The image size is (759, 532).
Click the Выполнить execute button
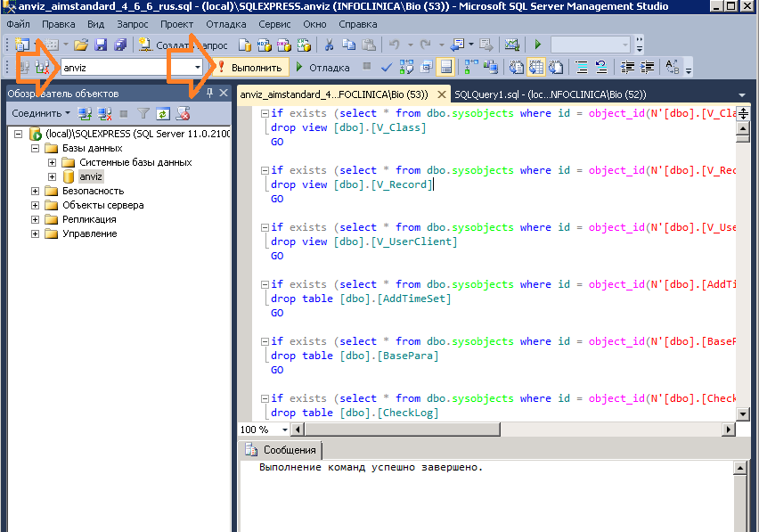coord(250,68)
